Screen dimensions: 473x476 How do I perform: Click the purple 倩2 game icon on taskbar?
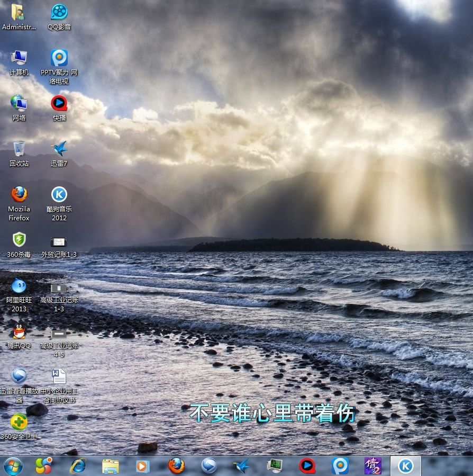(x=372, y=466)
